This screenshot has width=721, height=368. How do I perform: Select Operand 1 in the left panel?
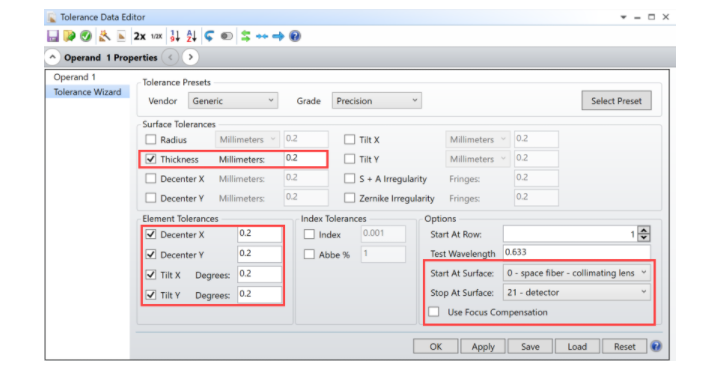pyautogui.click(x=74, y=77)
